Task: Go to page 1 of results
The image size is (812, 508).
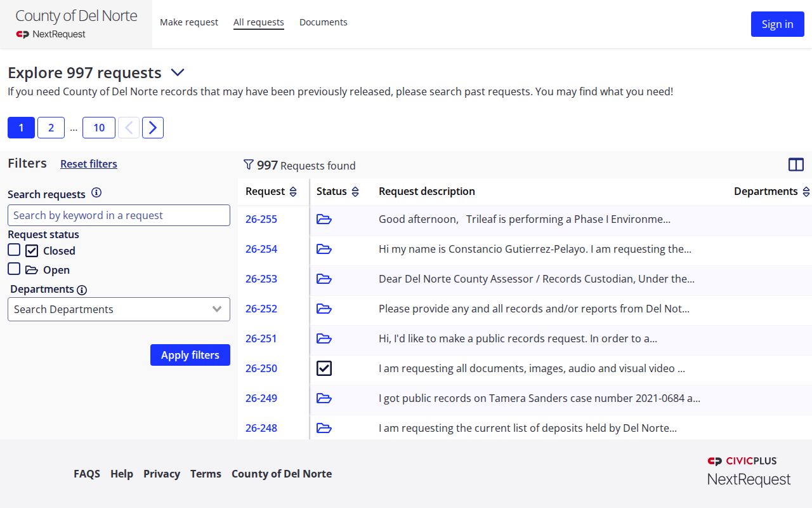Action: tap(21, 128)
